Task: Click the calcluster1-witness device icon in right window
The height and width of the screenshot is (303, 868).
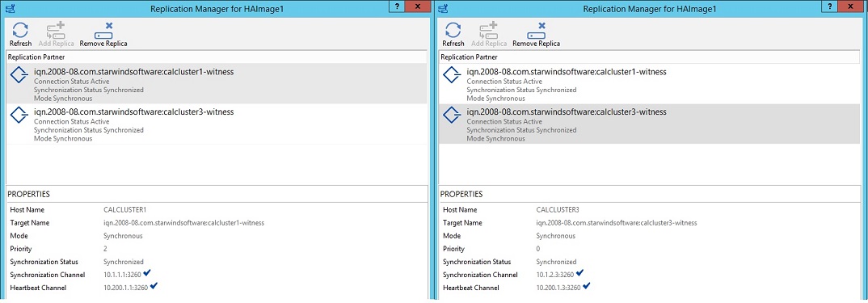Action: [453, 75]
